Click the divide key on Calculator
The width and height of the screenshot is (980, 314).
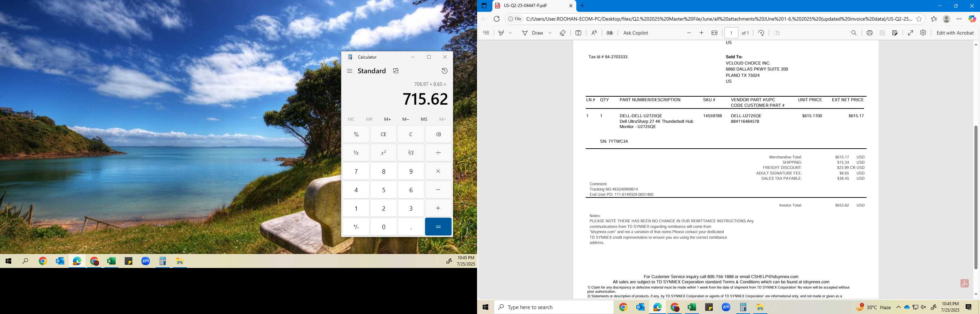point(438,152)
